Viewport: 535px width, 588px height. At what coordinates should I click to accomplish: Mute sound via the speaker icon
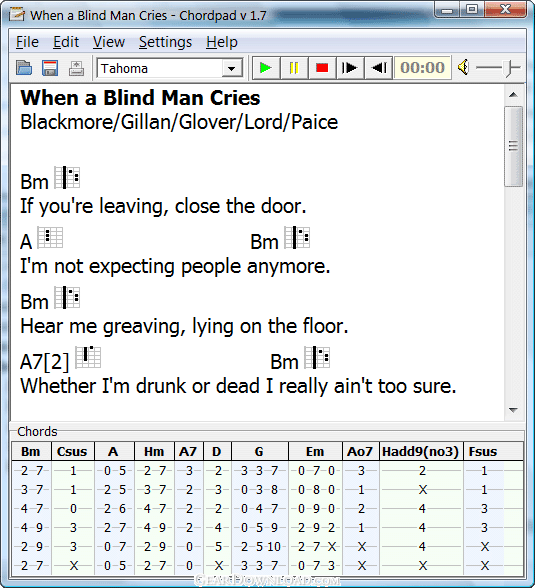pyautogui.click(x=463, y=68)
